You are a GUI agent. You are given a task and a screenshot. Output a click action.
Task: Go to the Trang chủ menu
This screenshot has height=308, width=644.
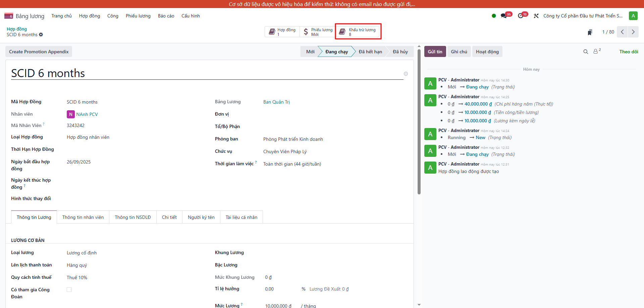tap(61, 16)
